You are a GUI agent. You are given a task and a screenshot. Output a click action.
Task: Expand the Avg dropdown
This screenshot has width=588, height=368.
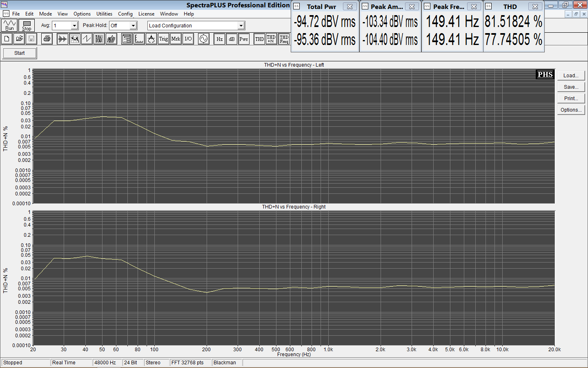pyautogui.click(x=74, y=26)
